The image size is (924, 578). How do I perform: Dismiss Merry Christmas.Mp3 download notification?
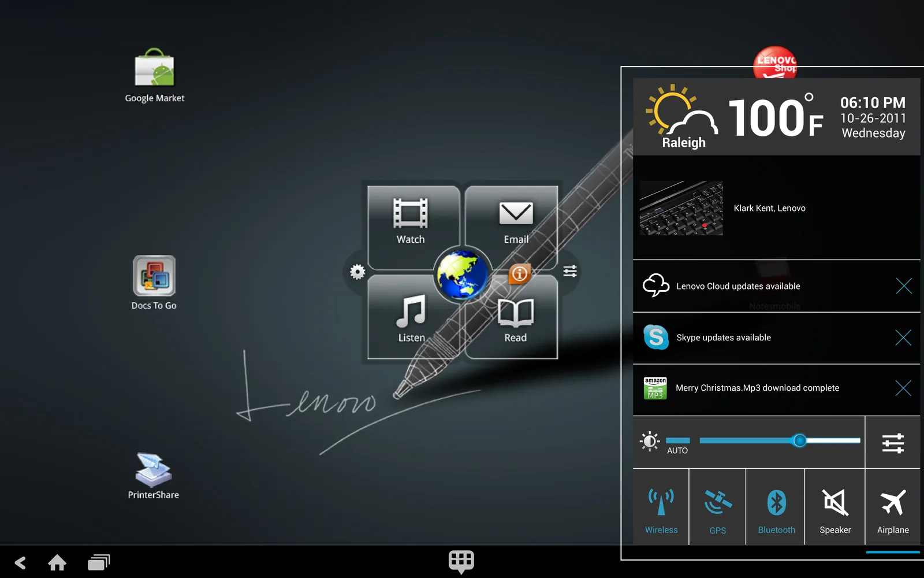(903, 388)
